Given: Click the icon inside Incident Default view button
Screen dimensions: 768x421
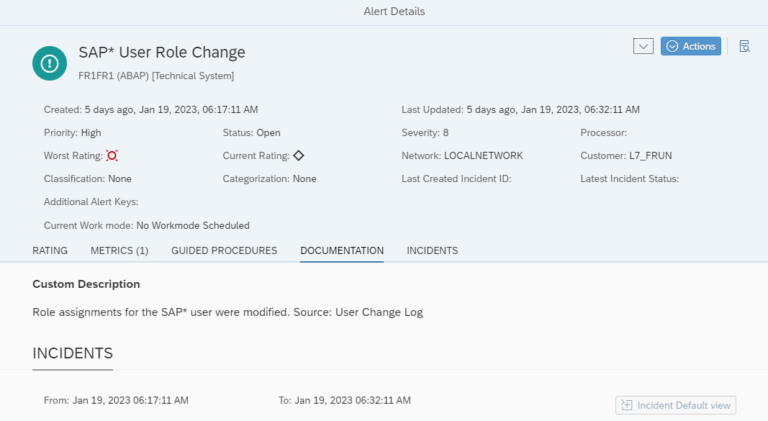Looking at the screenshot, I should [x=627, y=405].
